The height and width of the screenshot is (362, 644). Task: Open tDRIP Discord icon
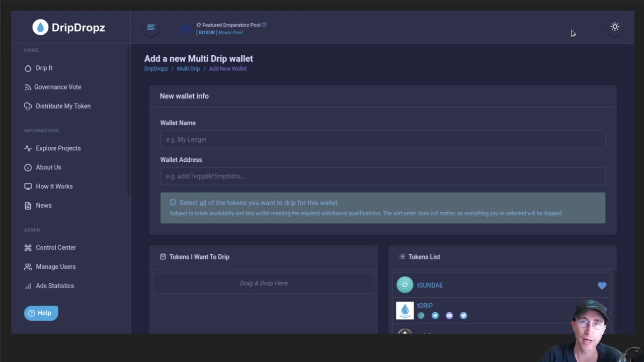pos(449,316)
